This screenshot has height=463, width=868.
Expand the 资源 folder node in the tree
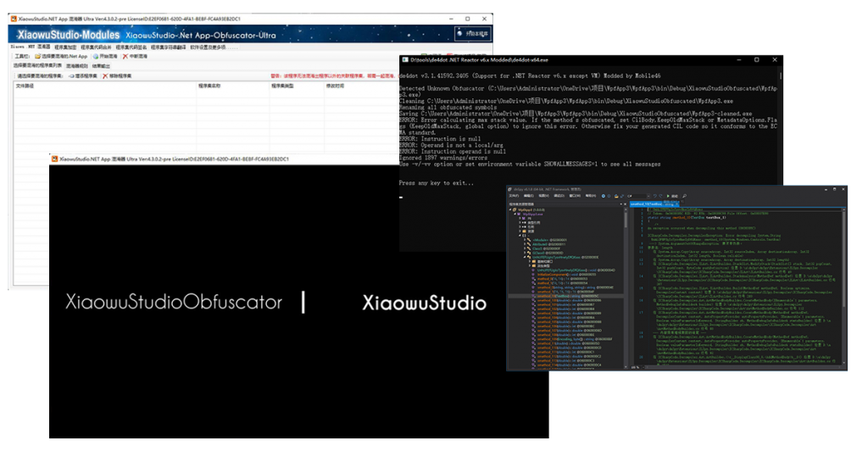[520, 231]
